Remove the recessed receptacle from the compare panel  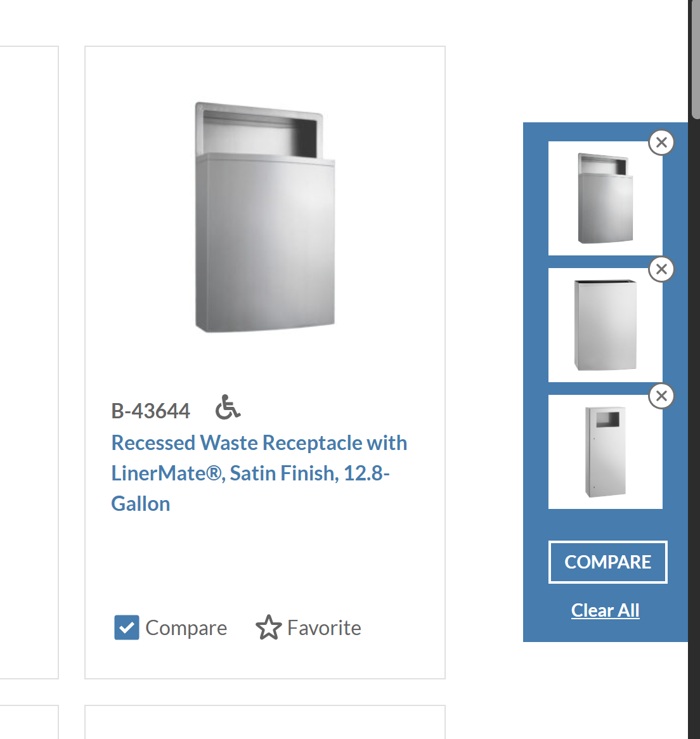(x=661, y=143)
